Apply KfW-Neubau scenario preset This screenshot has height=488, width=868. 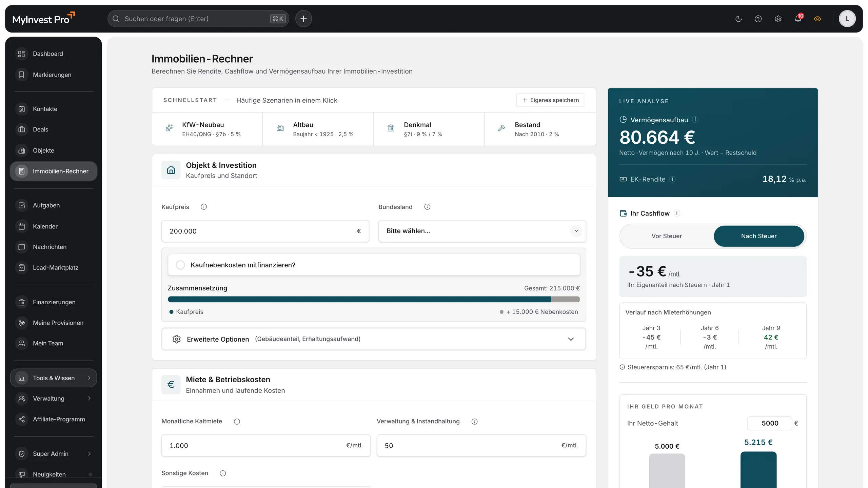coord(208,129)
